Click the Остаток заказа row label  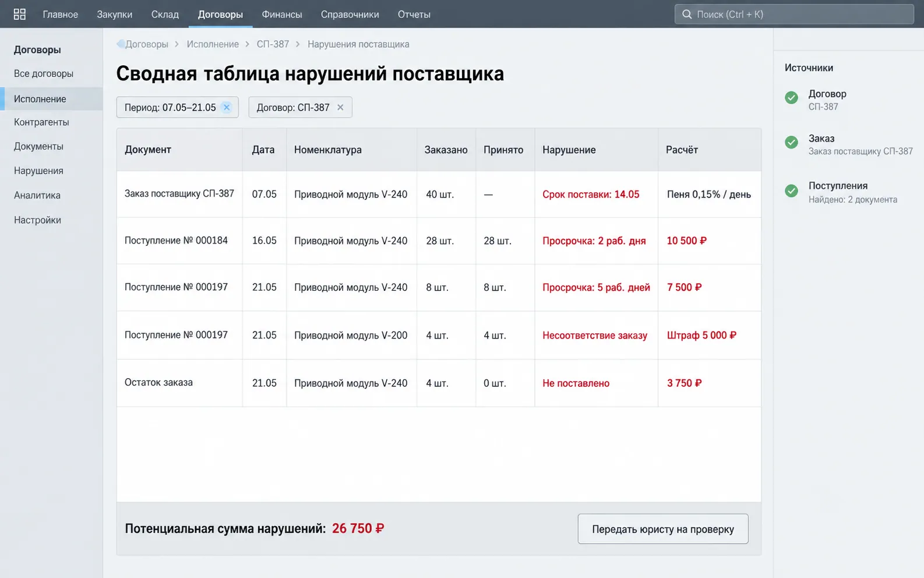(158, 383)
